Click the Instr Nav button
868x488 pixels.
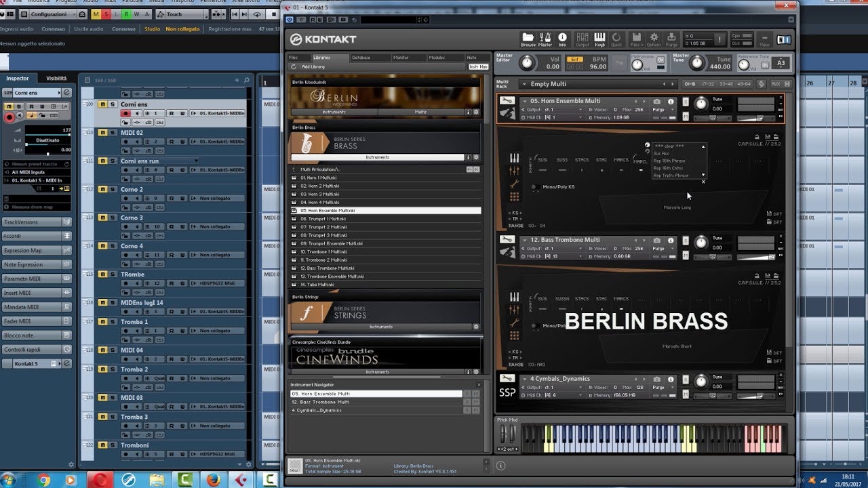click(x=478, y=66)
